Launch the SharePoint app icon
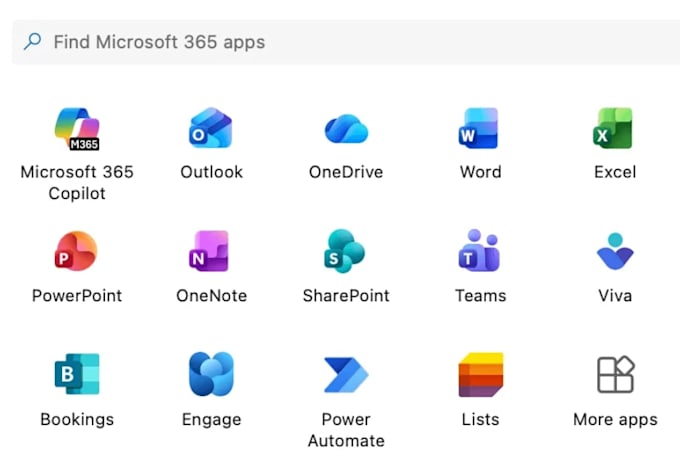 (x=345, y=251)
